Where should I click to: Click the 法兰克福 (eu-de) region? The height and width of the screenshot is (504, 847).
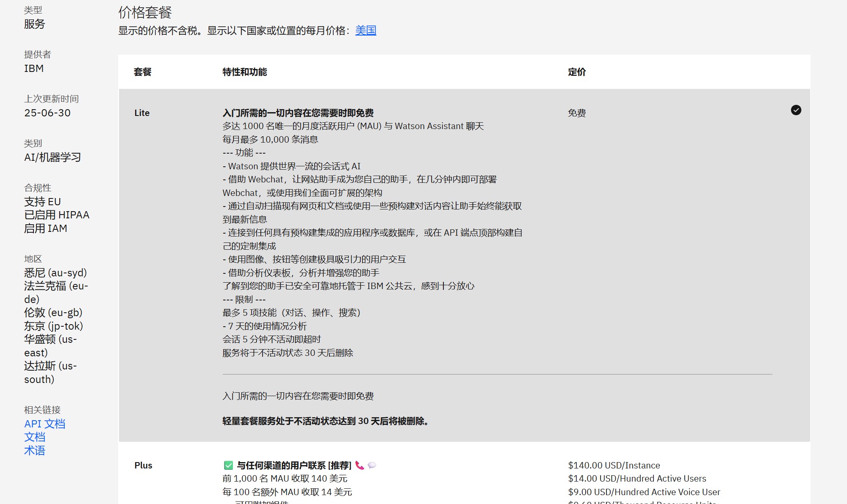56,292
